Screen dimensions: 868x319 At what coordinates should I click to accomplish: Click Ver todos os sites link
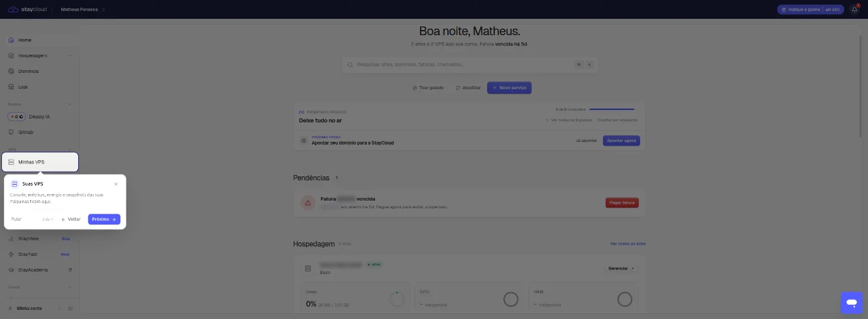(x=628, y=243)
